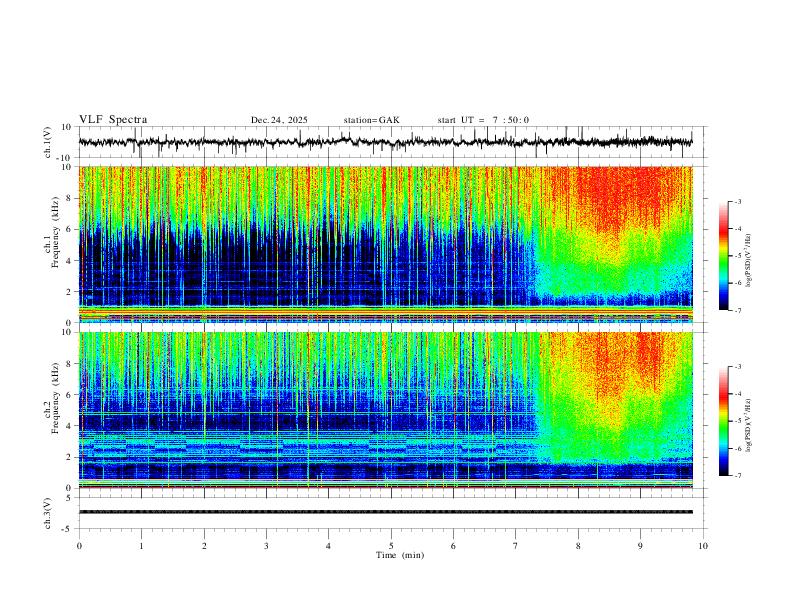Click the "ch.3(V)" axis label
792x612 pixels.
(x=48, y=514)
